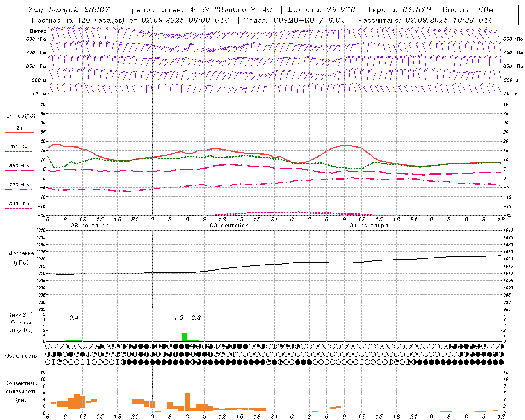Click the Тем-ра(°C) axis label
The height and width of the screenshot is (420, 525).
(19, 116)
